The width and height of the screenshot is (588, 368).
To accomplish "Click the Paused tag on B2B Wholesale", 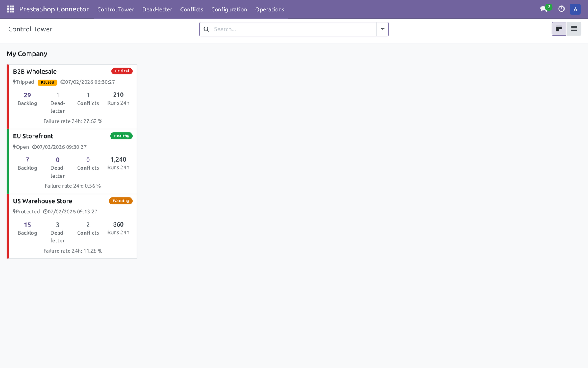I will [47, 83].
